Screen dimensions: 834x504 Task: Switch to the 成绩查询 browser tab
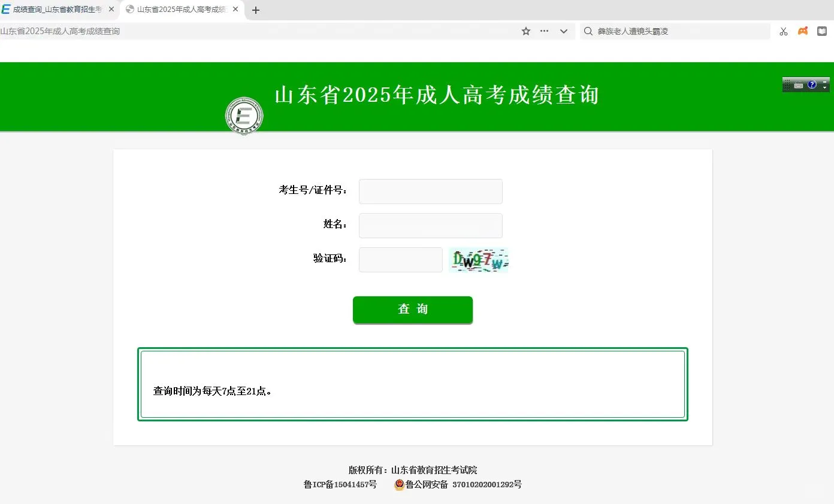tap(57, 9)
